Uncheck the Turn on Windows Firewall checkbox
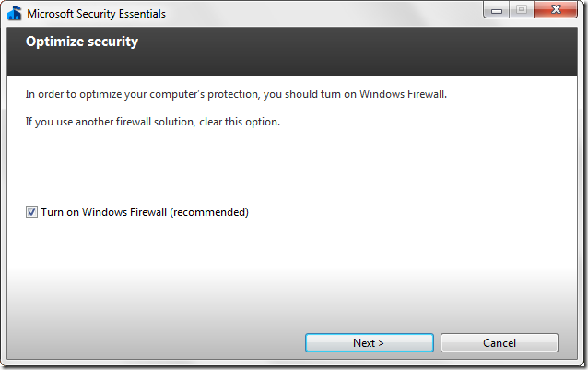The image size is (588, 370). pyautogui.click(x=31, y=212)
